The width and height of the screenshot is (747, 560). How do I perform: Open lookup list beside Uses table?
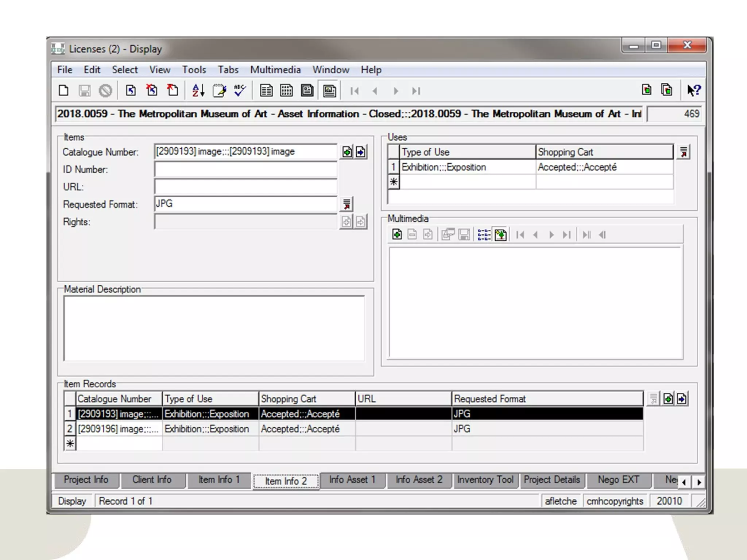pyautogui.click(x=684, y=152)
